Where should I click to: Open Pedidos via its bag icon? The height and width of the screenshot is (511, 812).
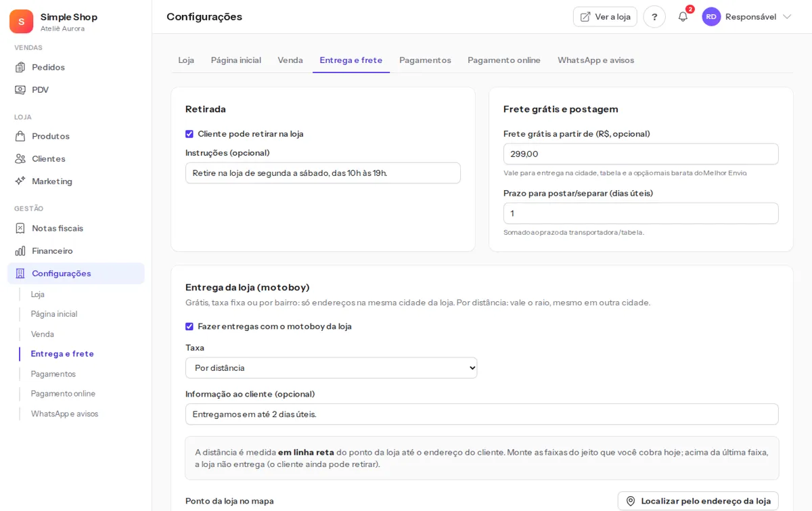pos(20,67)
